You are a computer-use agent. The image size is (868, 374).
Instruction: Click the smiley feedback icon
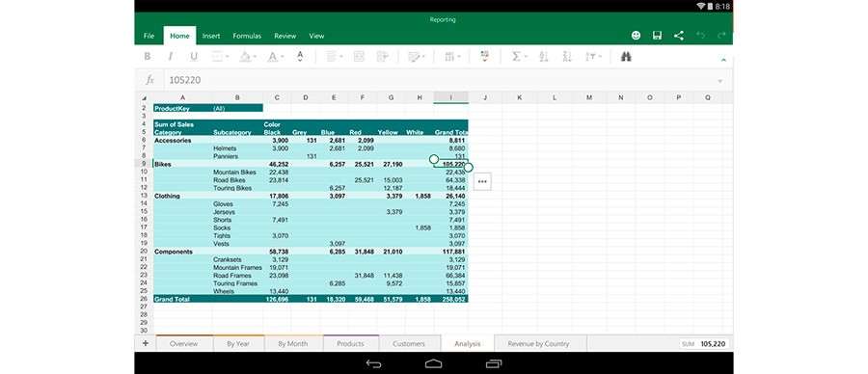(x=636, y=36)
